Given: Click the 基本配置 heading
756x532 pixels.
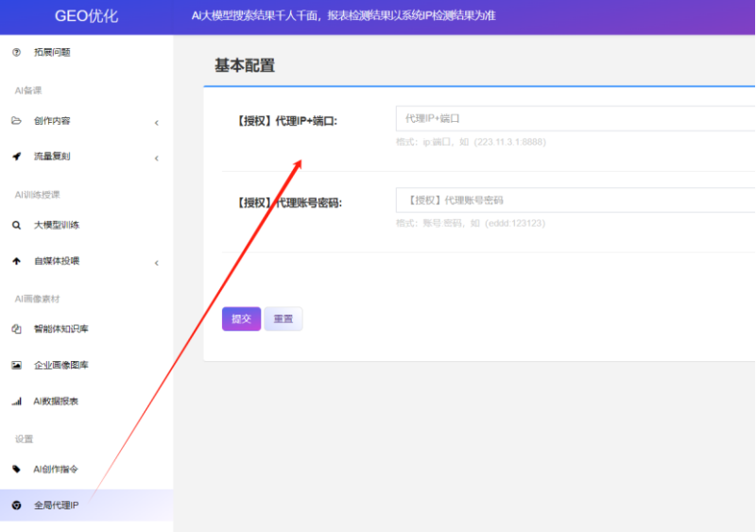Looking at the screenshot, I should pos(245,65).
